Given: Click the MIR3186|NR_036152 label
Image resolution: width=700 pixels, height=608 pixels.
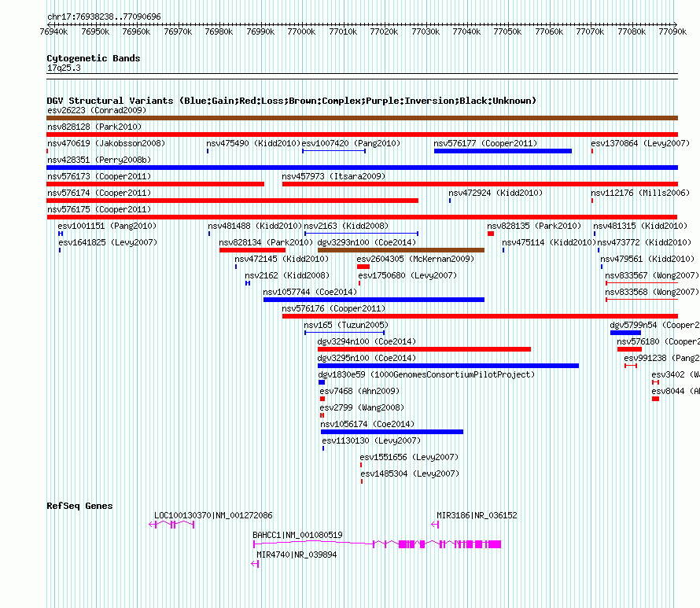Looking at the screenshot, I should (x=477, y=515).
